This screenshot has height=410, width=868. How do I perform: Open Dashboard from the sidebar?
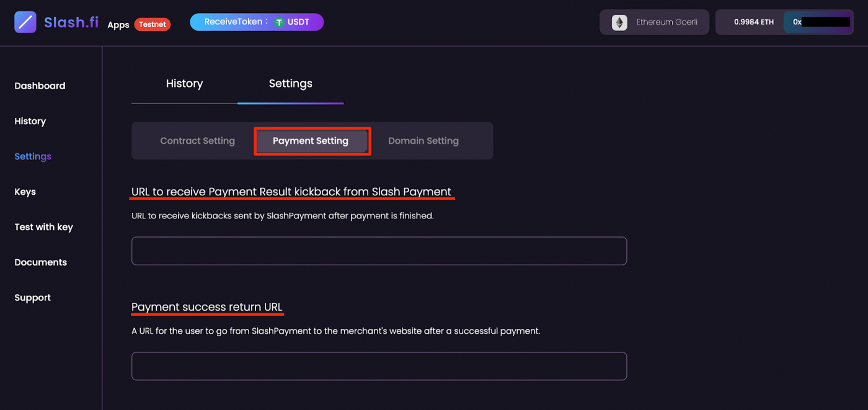click(40, 86)
